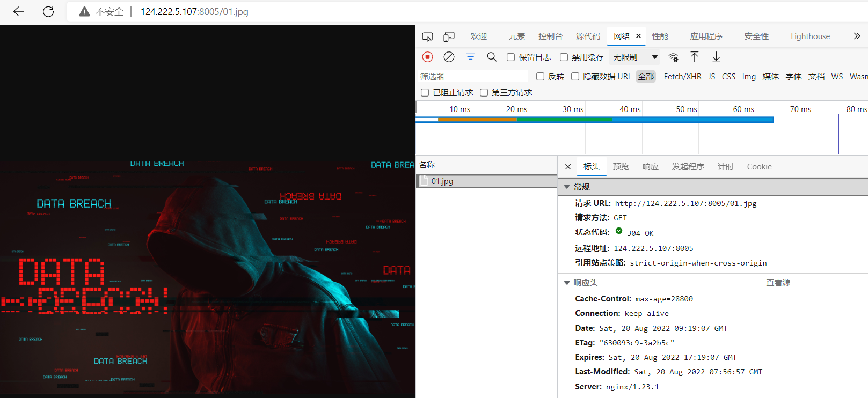
Task: Open the 应用程序 tab
Action: (x=706, y=36)
